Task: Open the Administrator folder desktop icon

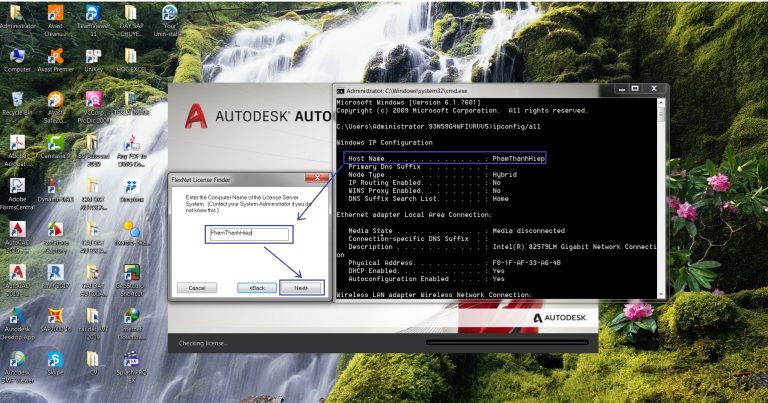Action: pos(17,17)
